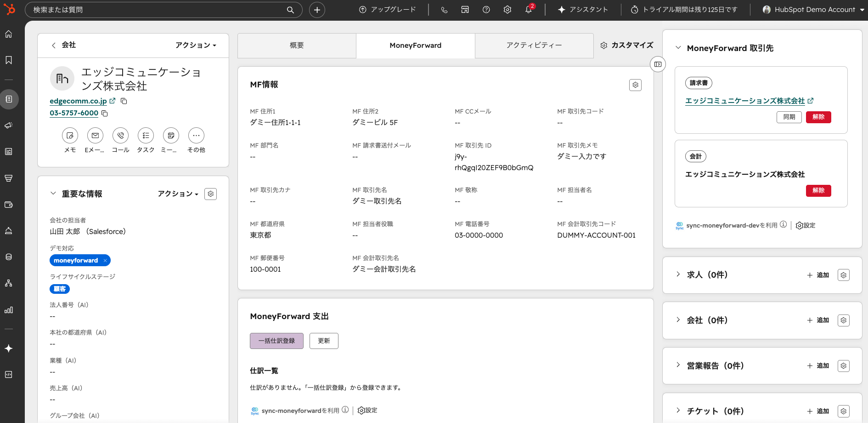Click the 更新 button
The height and width of the screenshot is (423, 868).
[324, 341]
